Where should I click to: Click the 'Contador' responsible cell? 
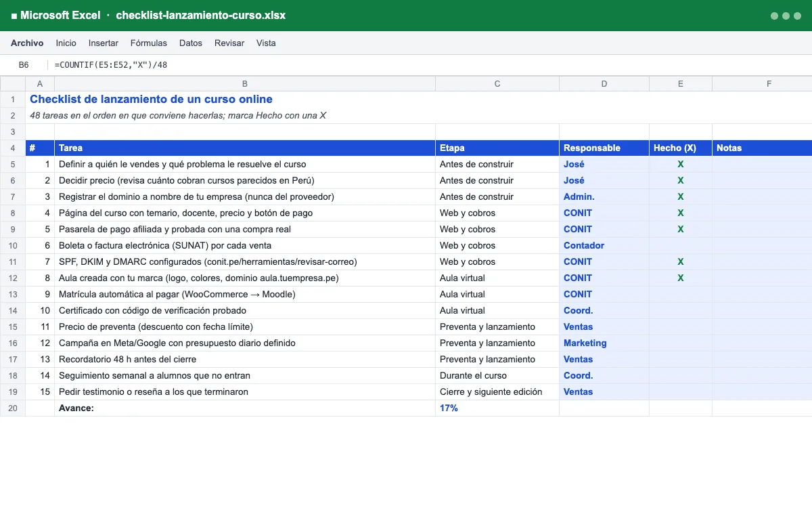pyautogui.click(x=604, y=245)
